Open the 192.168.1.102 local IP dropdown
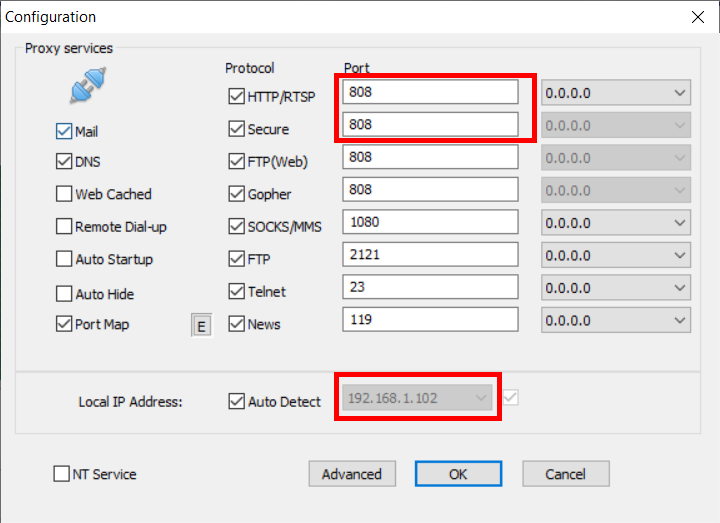 pos(417,398)
